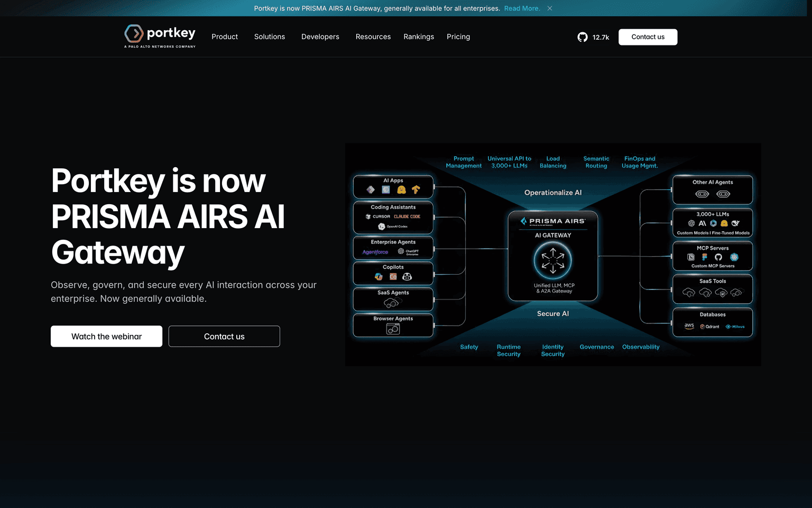This screenshot has height=508, width=812.
Task: Go to the Rankings page
Action: (x=419, y=37)
